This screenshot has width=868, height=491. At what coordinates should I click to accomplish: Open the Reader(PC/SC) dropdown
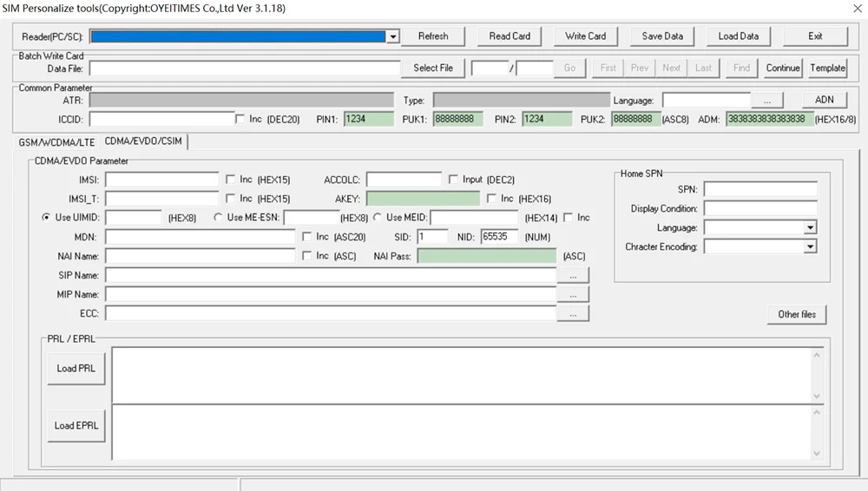tap(393, 36)
